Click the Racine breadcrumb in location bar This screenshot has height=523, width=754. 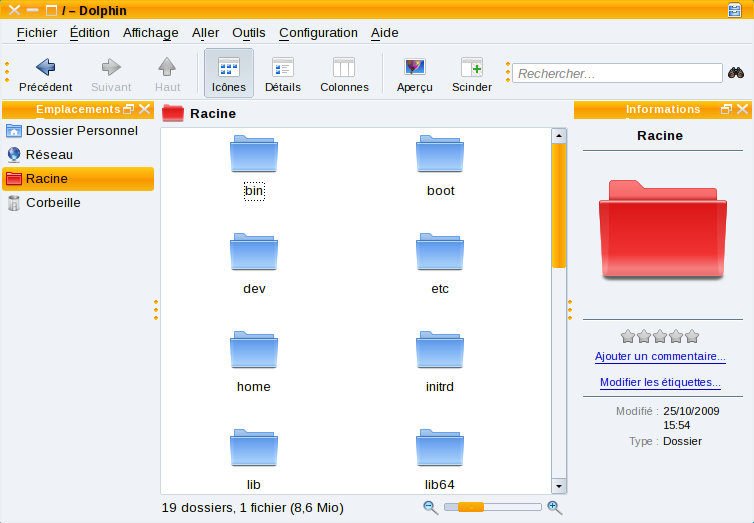tap(213, 114)
